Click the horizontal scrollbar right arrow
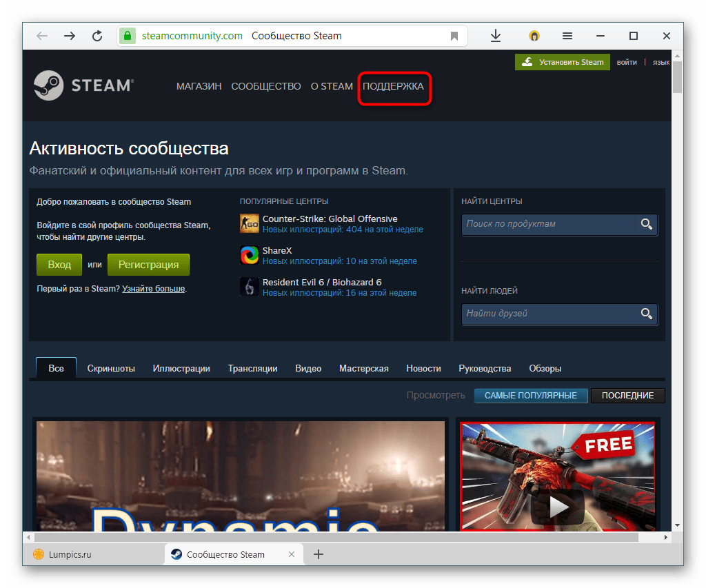This screenshot has height=588, width=706. pos(666,537)
